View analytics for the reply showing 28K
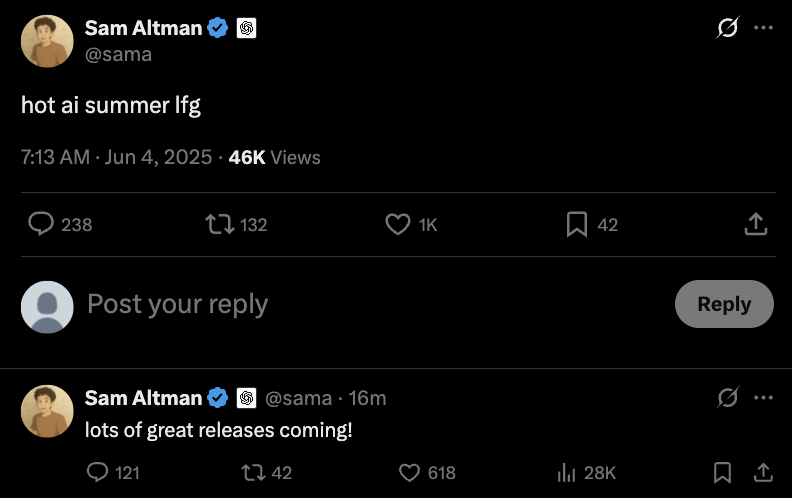The width and height of the screenshot is (792, 498). click(566, 472)
